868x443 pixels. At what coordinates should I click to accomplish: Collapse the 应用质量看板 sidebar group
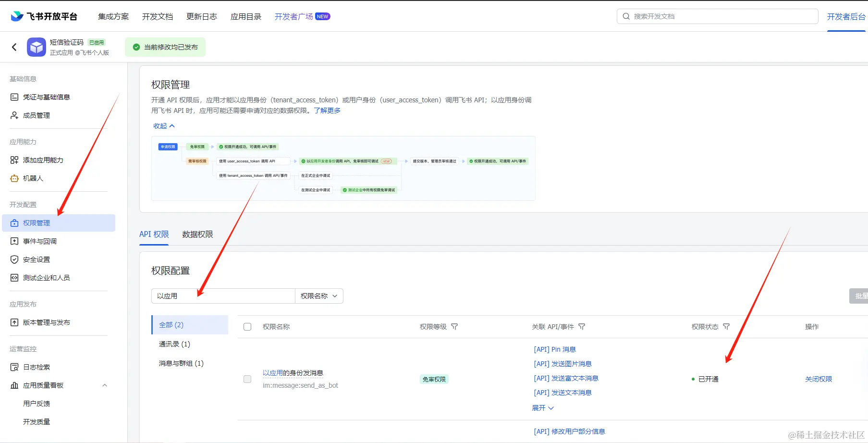105,385
